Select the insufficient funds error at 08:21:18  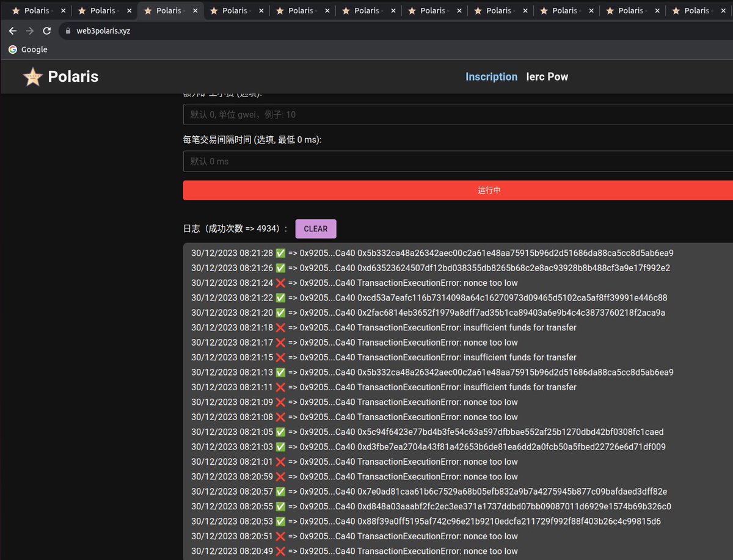[467, 327]
